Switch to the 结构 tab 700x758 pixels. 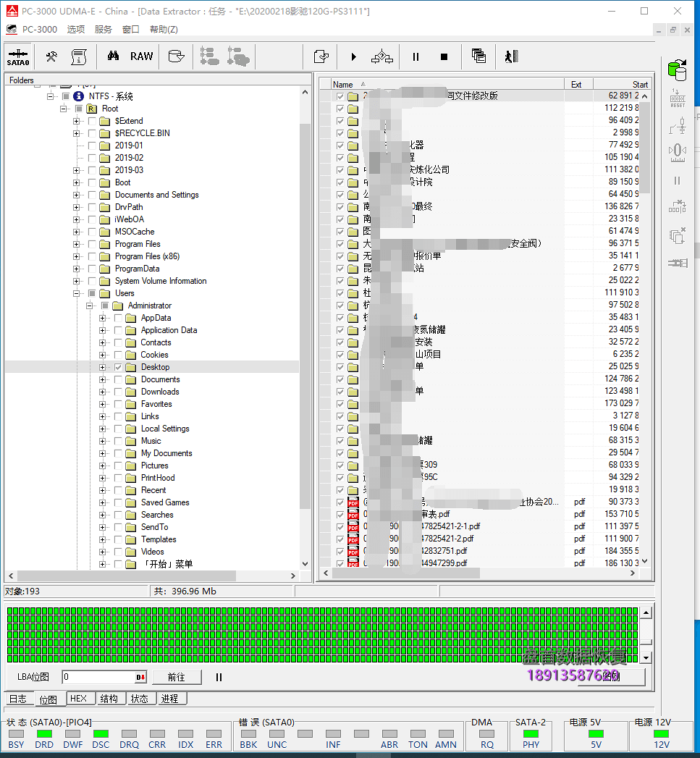tap(109, 699)
